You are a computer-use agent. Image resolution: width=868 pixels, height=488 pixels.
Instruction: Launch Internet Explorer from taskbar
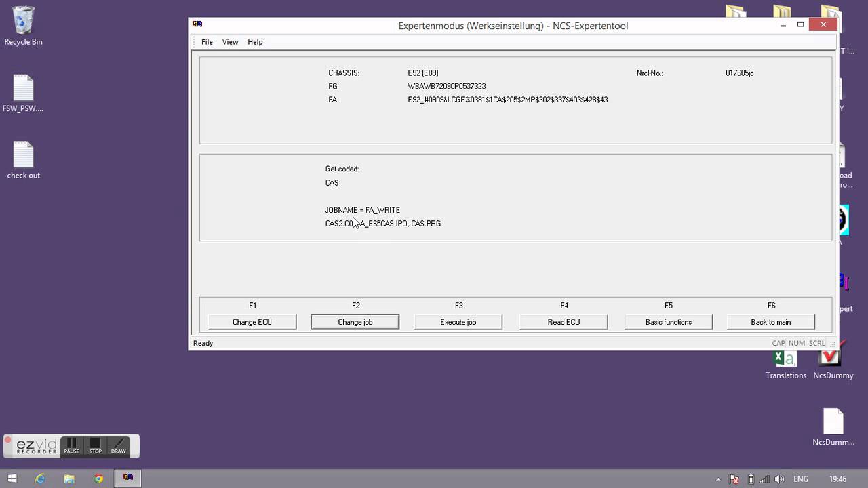(40, 479)
